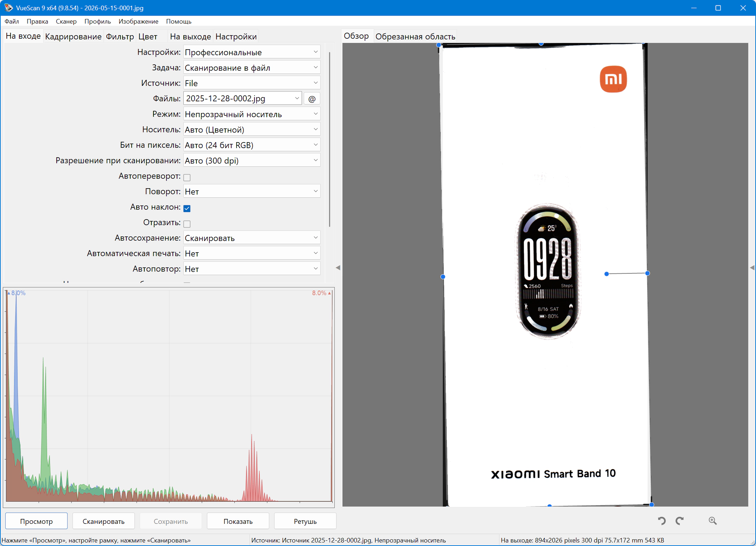Open the Носитель dropdown
Image resolution: width=756 pixels, height=546 pixels.
click(x=252, y=129)
